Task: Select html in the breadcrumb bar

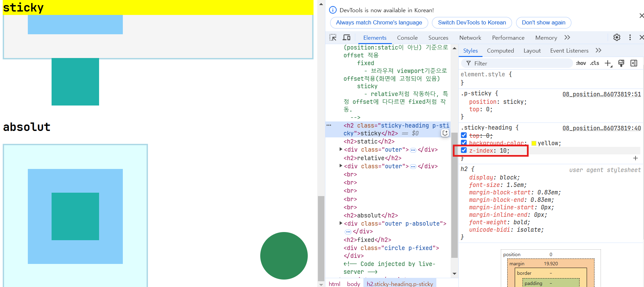Action: click(x=334, y=284)
